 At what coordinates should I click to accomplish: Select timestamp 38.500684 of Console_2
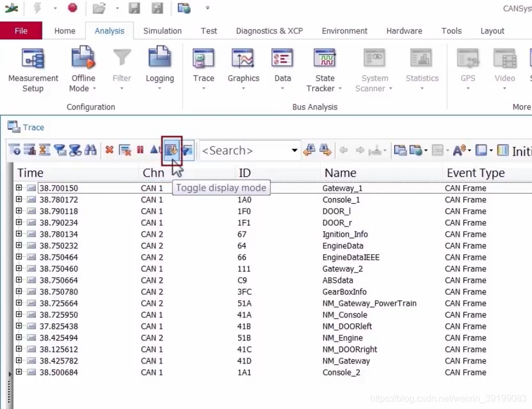[x=59, y=372]
